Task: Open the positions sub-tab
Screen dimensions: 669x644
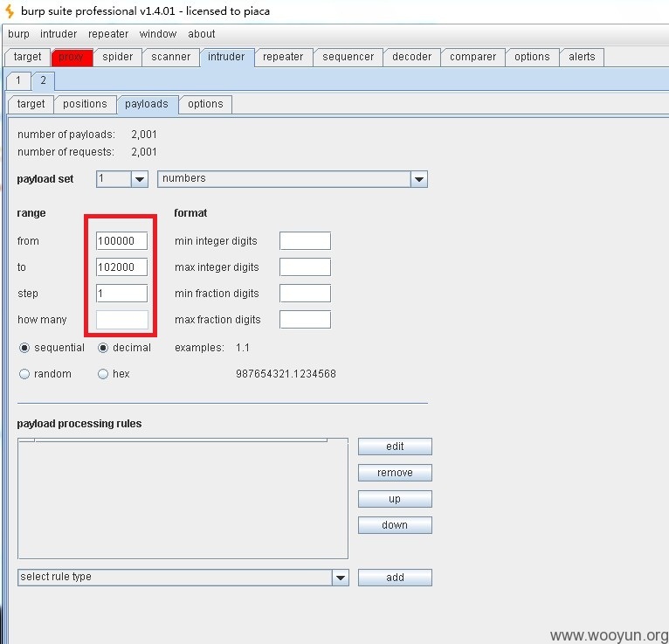Action: (85, 104)
